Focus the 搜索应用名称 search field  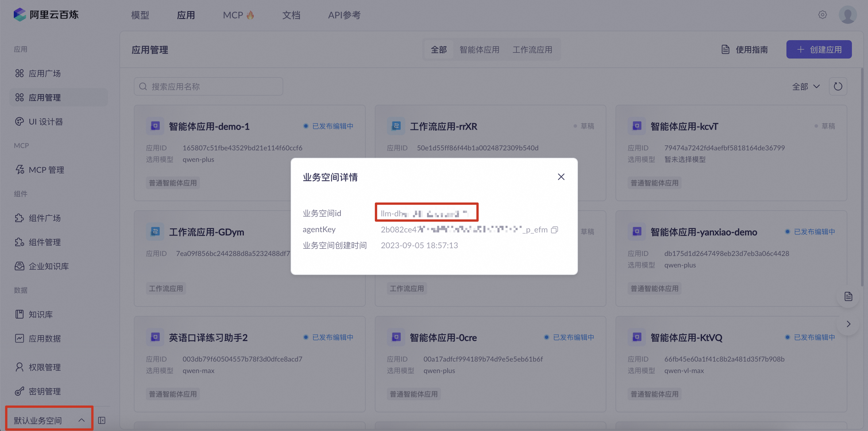[208, 87]
